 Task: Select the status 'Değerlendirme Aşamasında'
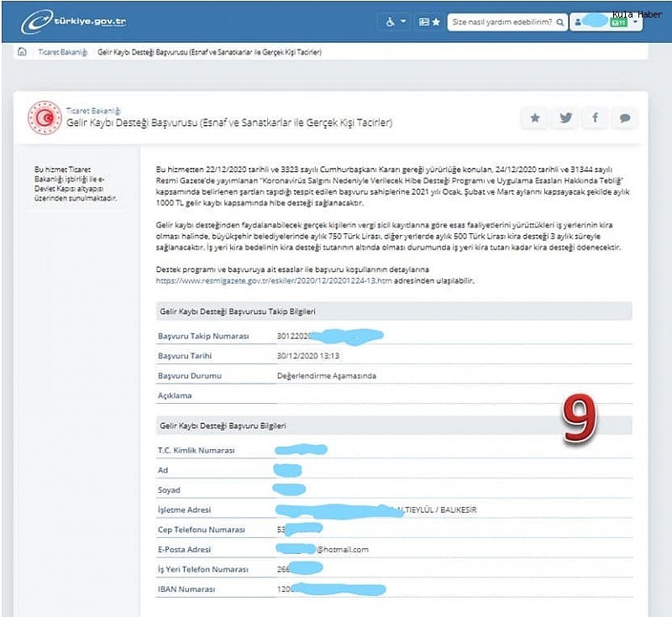click(327, 376)
